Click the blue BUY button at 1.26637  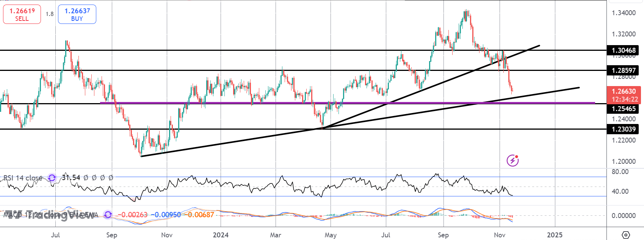click(x=77, y=14)
